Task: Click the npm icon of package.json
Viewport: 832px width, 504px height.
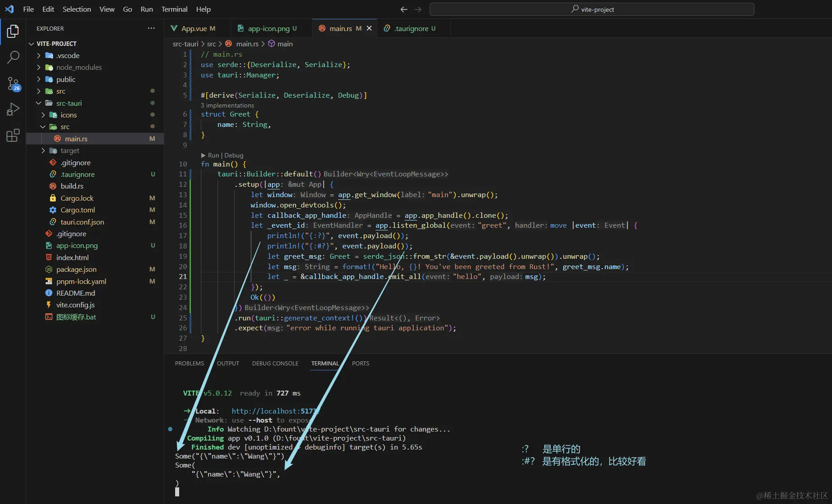Action: pos(49,270)
